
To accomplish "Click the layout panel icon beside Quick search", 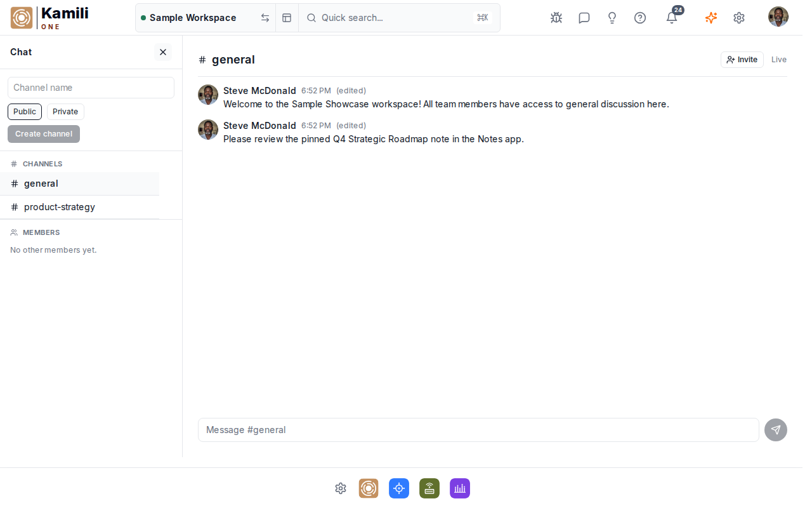I will click(287, 18).
